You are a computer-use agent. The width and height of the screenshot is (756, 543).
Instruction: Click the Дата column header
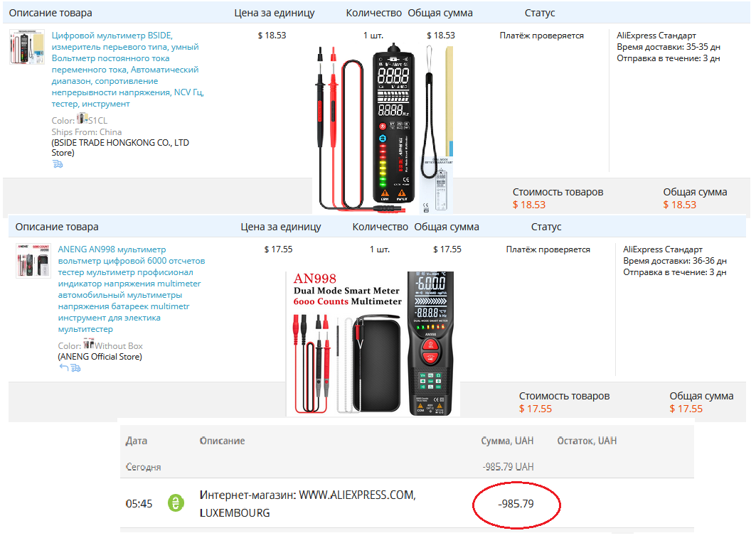tap(137, 441)
